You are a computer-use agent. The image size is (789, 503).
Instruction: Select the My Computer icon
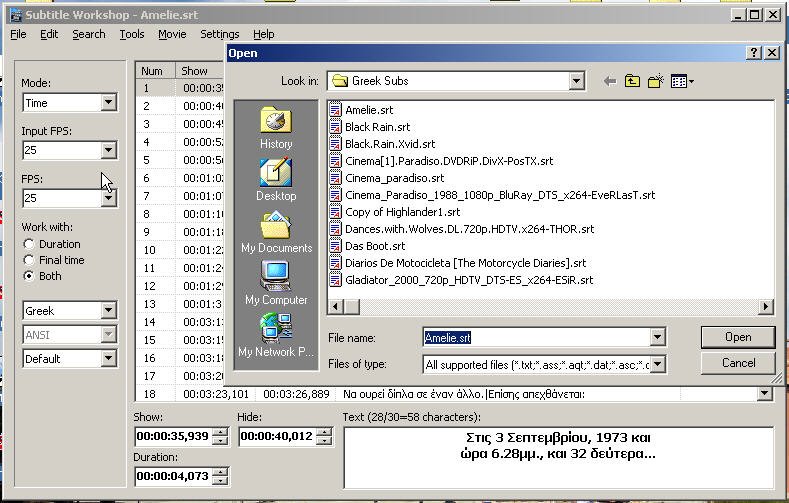pyautogui.click(x=276, y=283)
